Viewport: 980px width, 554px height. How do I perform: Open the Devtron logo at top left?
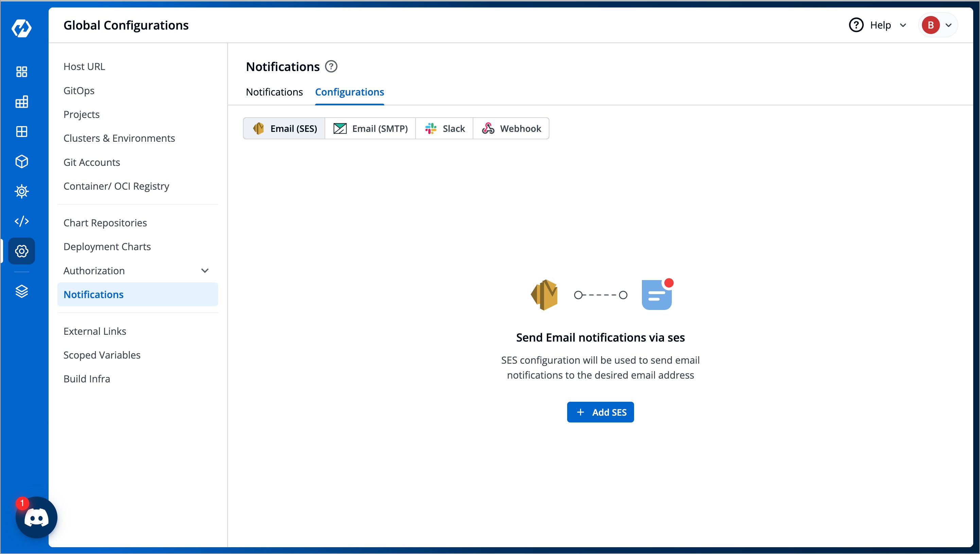pyautogui.click(x=21, y=28)
